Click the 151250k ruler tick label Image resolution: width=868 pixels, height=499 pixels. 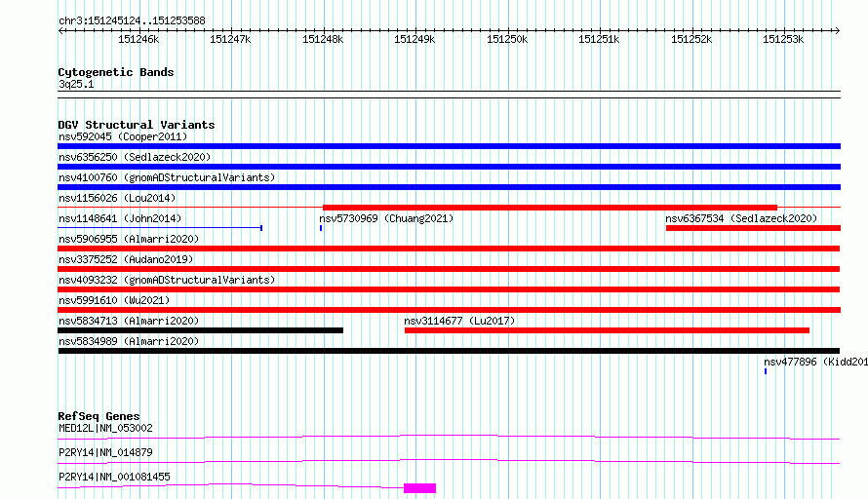[507, 39]
